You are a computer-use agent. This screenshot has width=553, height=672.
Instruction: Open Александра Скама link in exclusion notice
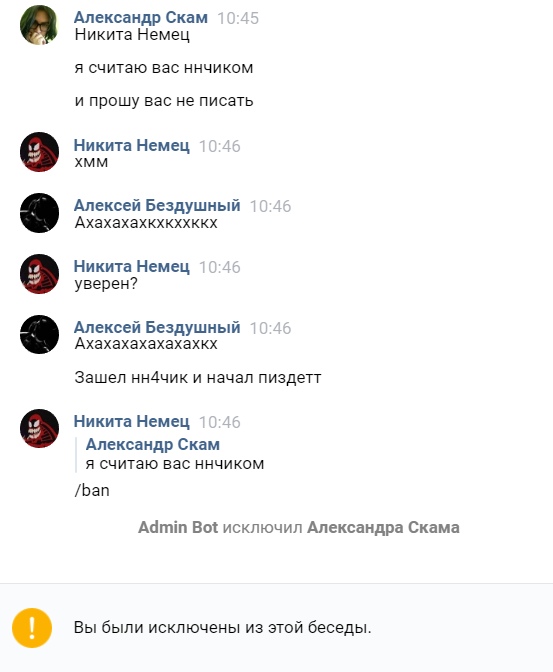coord(383,528)
